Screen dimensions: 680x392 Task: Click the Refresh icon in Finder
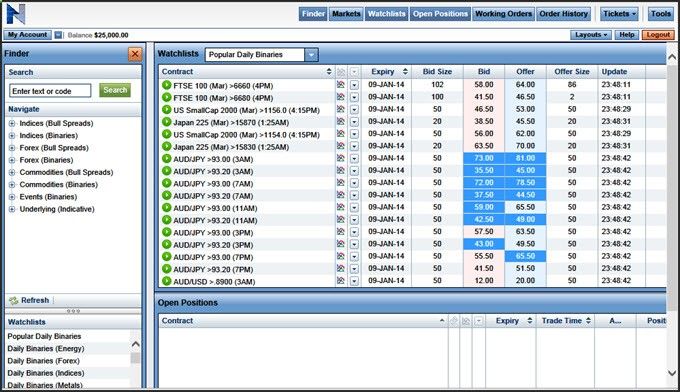click(14, 301)
